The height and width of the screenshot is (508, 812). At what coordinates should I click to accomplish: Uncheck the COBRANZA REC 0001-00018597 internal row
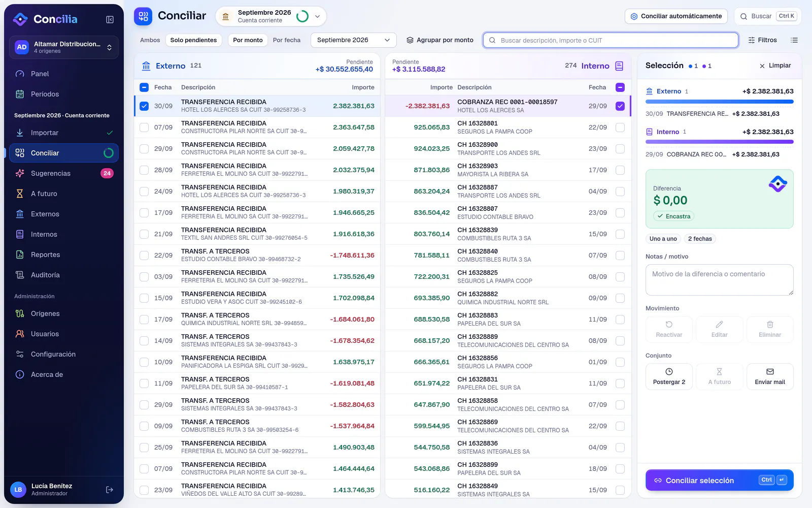click(x=620, y=106)
